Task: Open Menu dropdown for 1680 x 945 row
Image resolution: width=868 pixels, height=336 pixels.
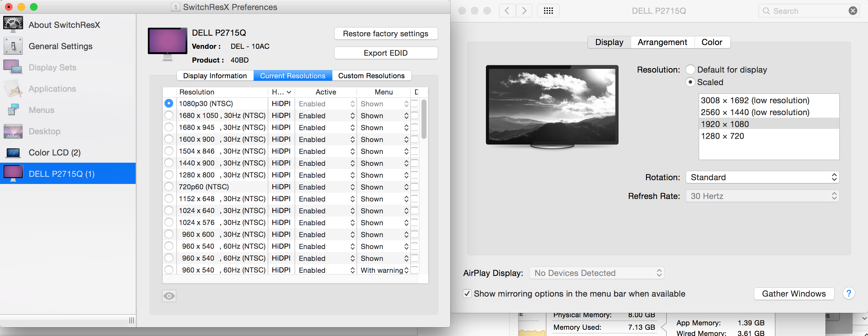Action: point(384,127)
